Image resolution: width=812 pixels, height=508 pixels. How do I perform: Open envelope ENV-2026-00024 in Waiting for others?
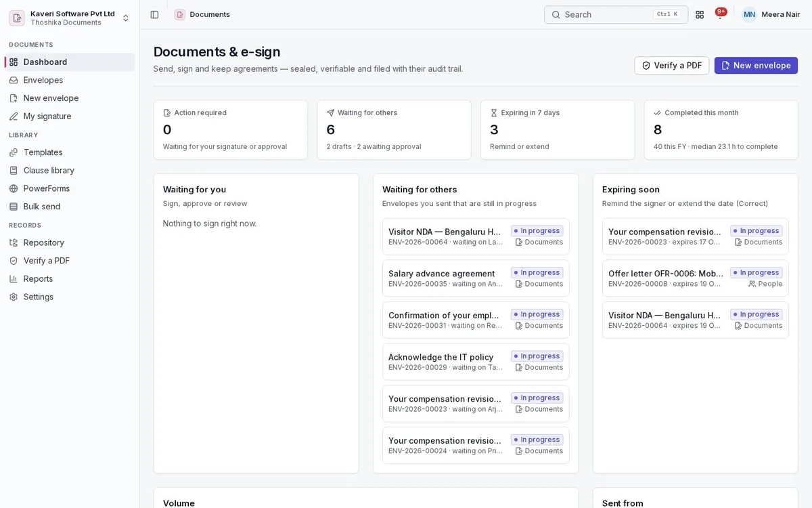point(476,446)
